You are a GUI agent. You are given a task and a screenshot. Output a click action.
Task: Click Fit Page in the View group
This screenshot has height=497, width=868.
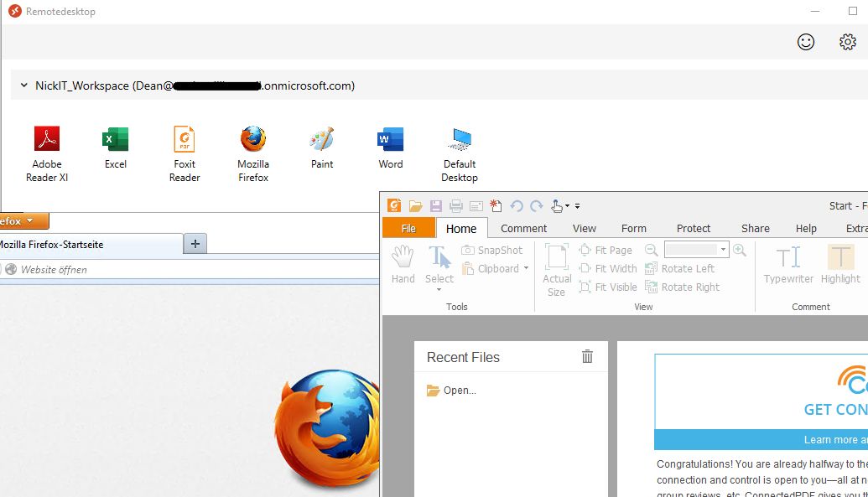tap(605, 250)
